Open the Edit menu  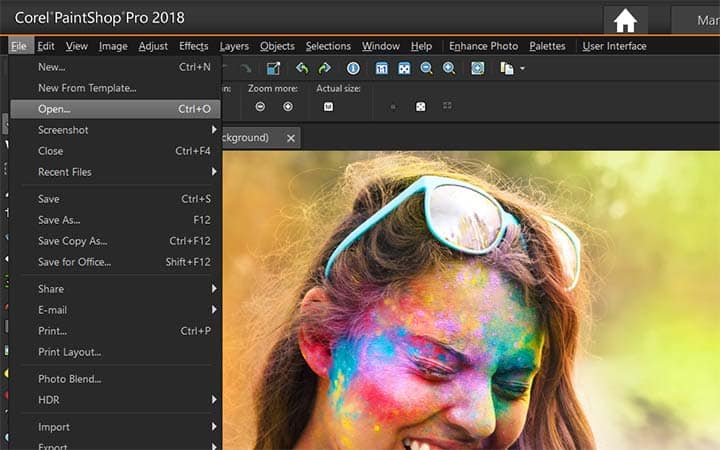pyautogui.click(x=46, y=46)
